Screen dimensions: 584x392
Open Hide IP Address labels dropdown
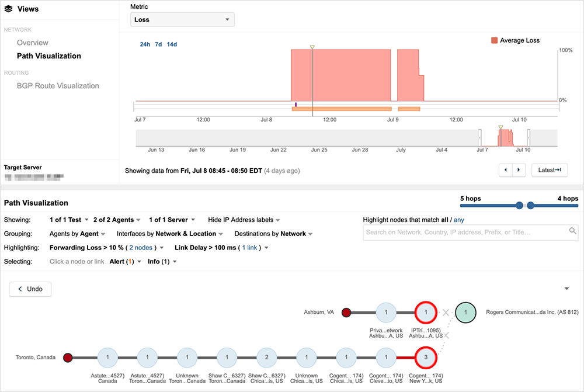tap(244, 220)
